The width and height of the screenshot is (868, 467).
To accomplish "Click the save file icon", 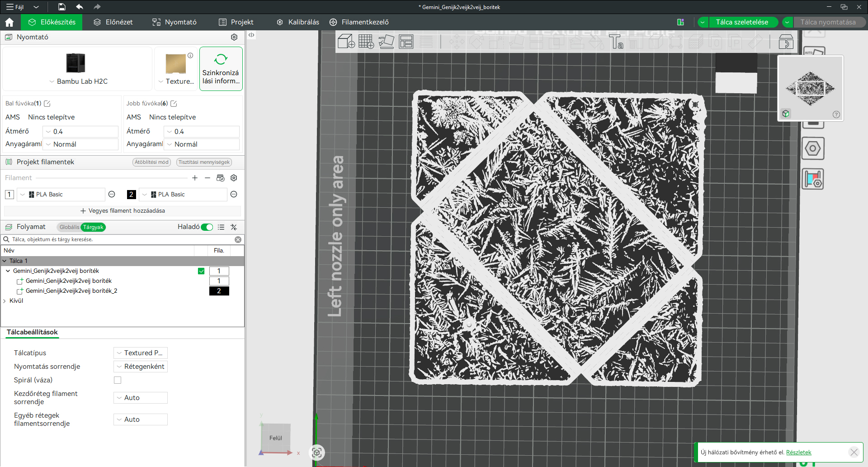I will click(x=62, y=7).
